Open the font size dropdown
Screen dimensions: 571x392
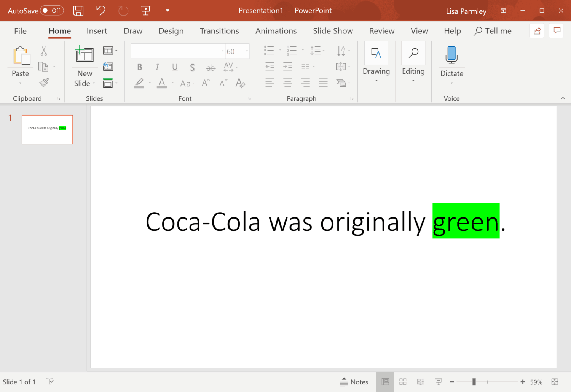247,51
